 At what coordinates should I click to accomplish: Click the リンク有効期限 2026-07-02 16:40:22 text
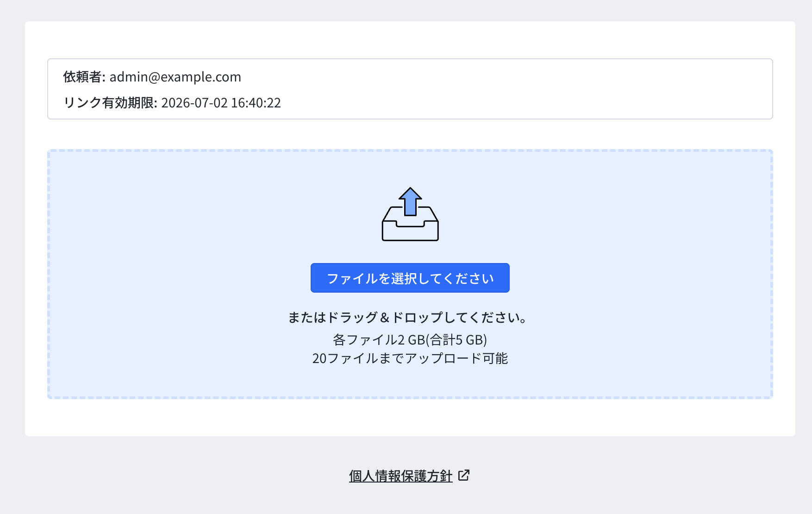tap(172, 103)
